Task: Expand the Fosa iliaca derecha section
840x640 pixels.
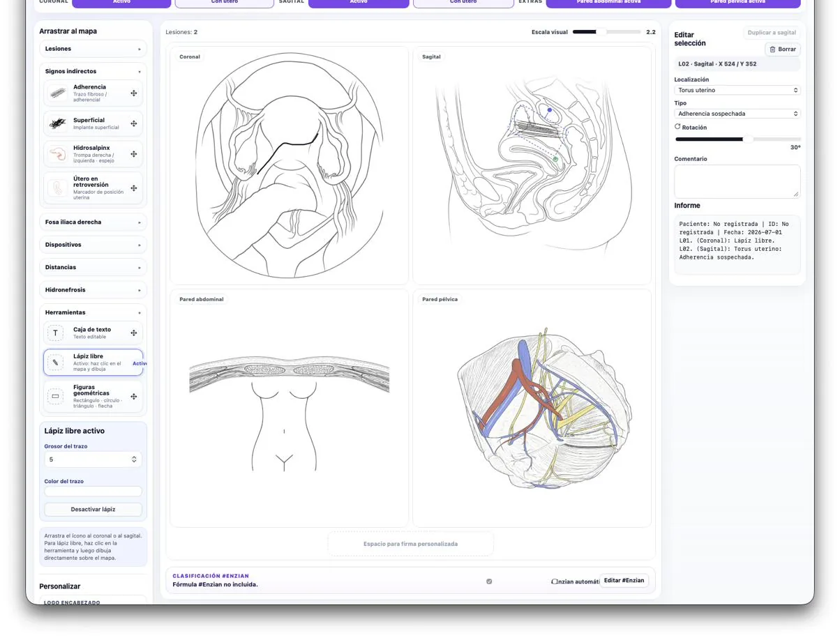Action: [x=93, y=222]
